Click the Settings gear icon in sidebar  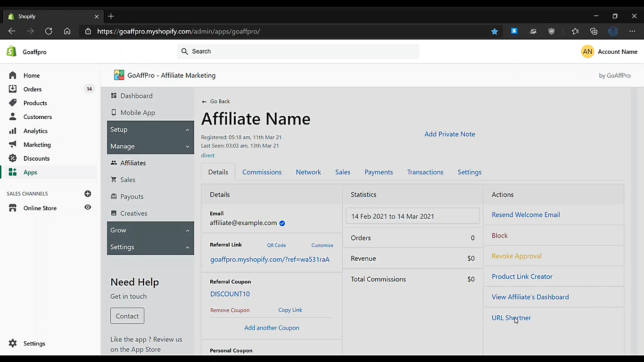pos(13,344)
